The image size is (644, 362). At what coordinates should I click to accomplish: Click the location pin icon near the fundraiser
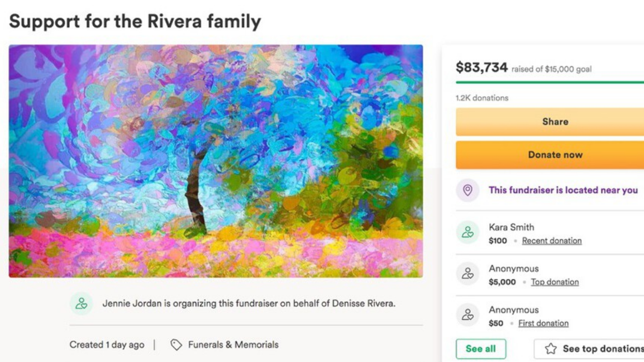[x=467, y=190]
